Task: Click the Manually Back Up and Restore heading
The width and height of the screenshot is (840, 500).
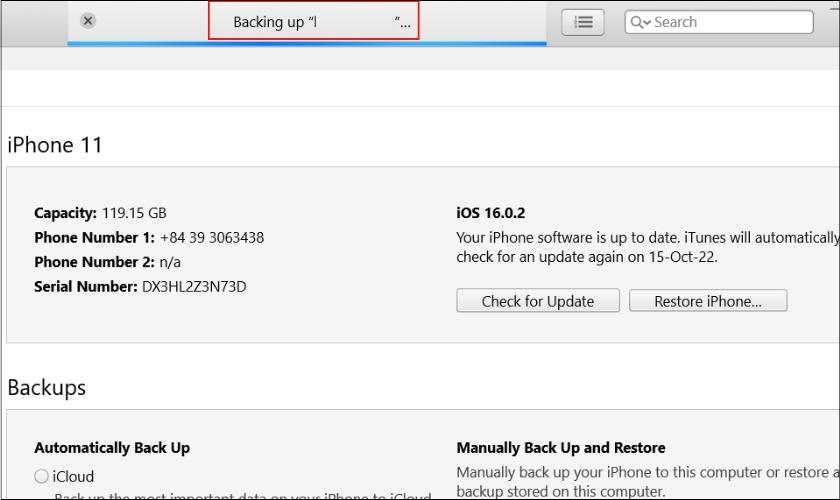Action: coord(560,448)
